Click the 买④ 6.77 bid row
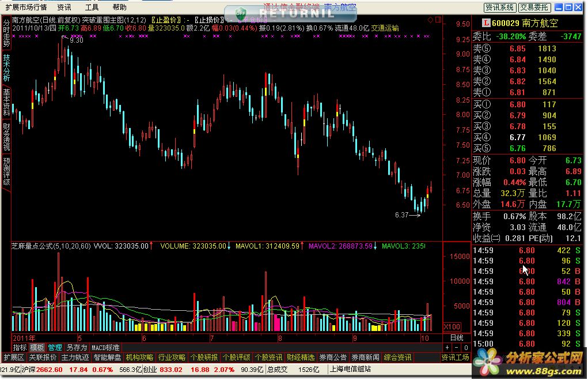The image size is (588, 380). coord(528,137)
